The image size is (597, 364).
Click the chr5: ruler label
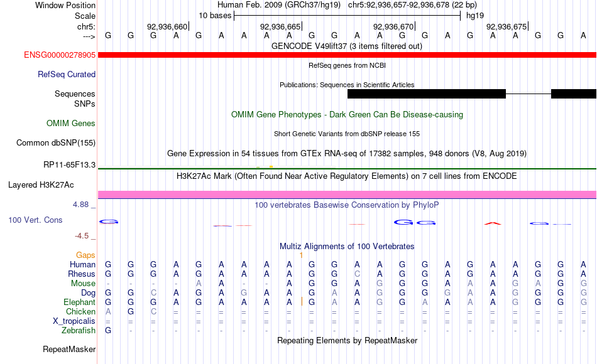(x=87, y=26)
